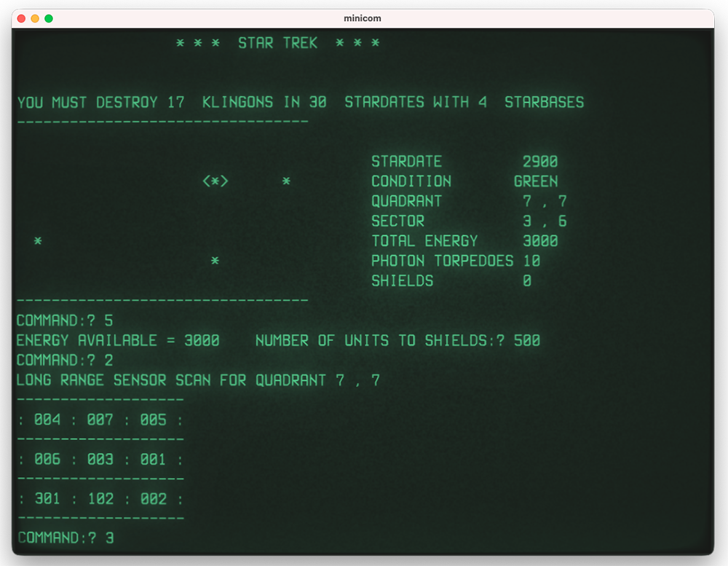Click the PHOTON TORPEDOES count 10

(531, 261)
